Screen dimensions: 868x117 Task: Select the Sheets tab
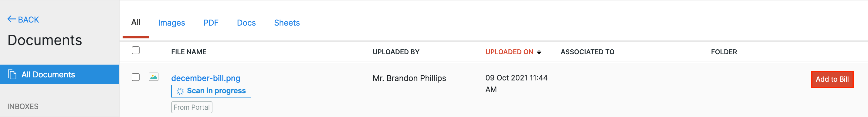coord(287,23)
